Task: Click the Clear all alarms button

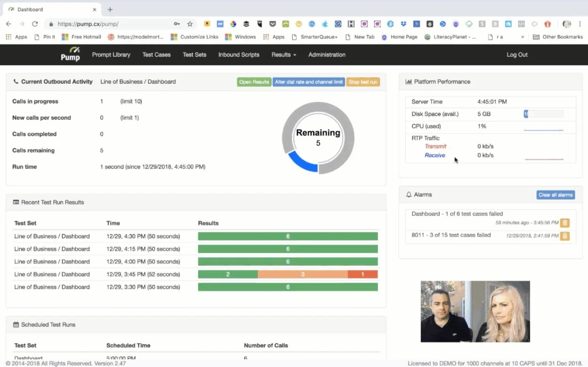Action: (x=556, y=194)
